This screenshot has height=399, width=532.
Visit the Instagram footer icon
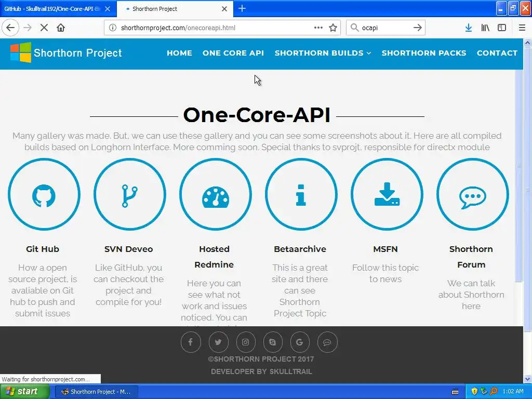tap(245, 342)
